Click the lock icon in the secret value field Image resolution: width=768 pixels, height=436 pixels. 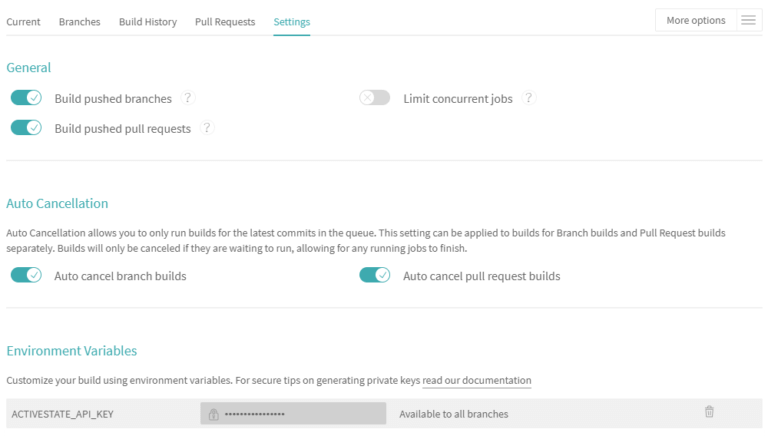tap(213, 414)
